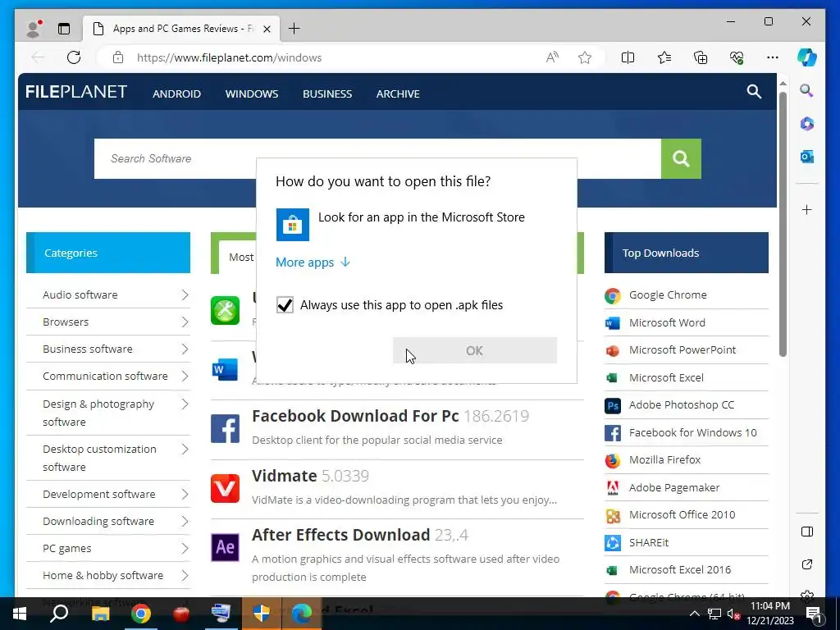Click the Search Software input field
Image resolution: width=840 pixels, height=630 pixels.
pyautogui.click(x=377, y=158)
